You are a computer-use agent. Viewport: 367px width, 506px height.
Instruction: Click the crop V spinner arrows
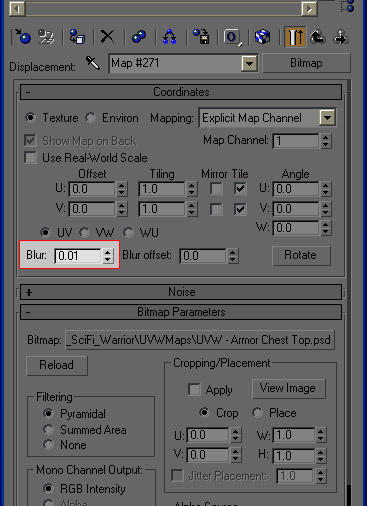pos(236,455)
